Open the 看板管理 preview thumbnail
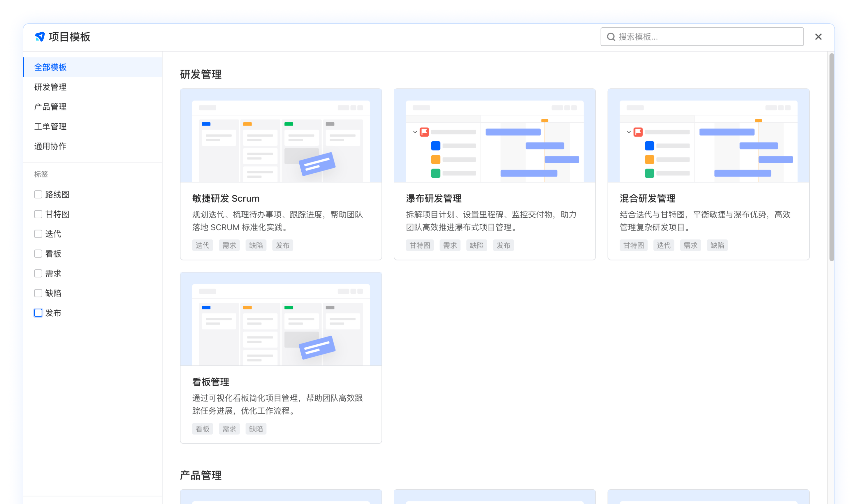Screen dimensions: 858x504 [281, 319]
